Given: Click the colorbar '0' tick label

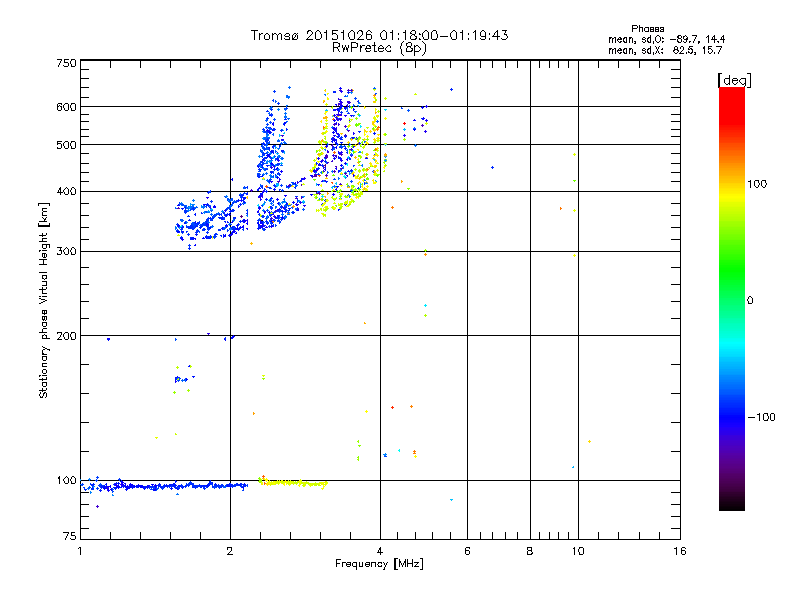Looking at the screenshot, I should (750, 300).
